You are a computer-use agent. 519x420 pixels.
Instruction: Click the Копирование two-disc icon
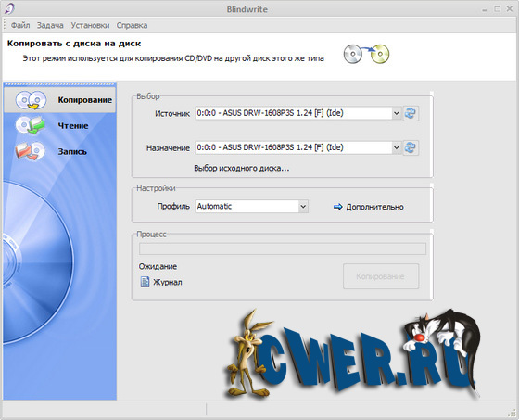32,100
